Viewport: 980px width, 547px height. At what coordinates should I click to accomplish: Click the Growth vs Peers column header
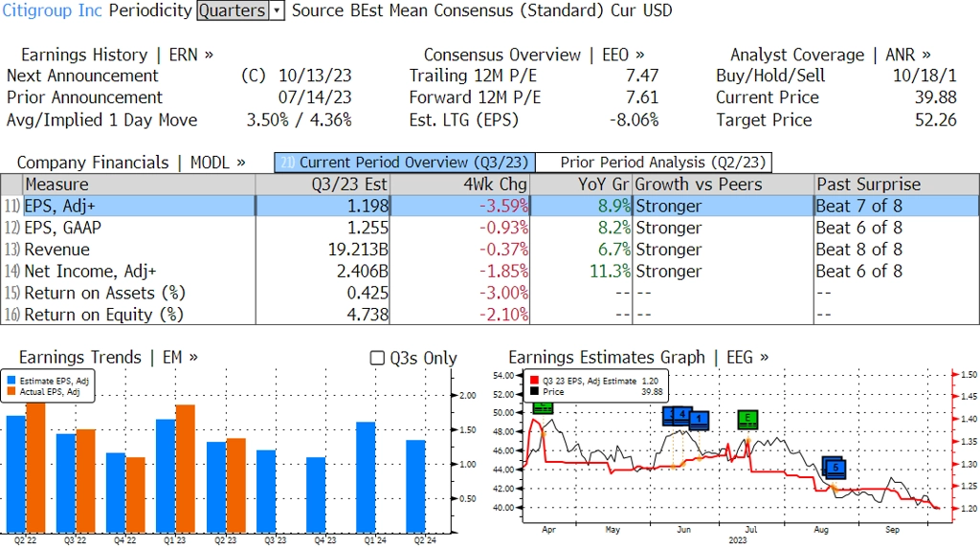tap(724, 185)
